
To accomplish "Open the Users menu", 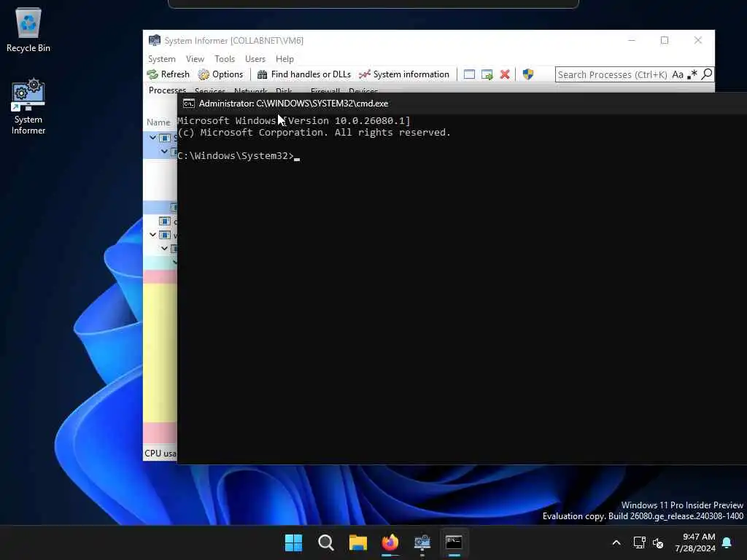I will 255,58.
